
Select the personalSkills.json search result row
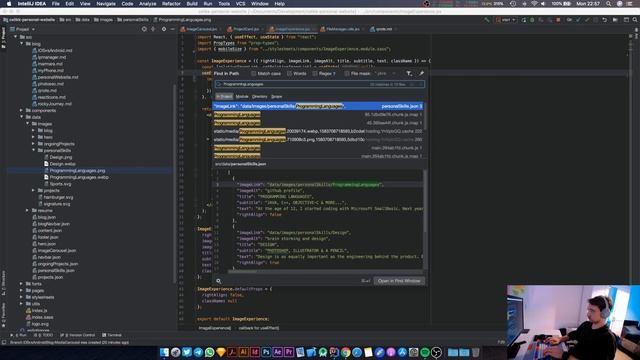click(x=318, y=106)
